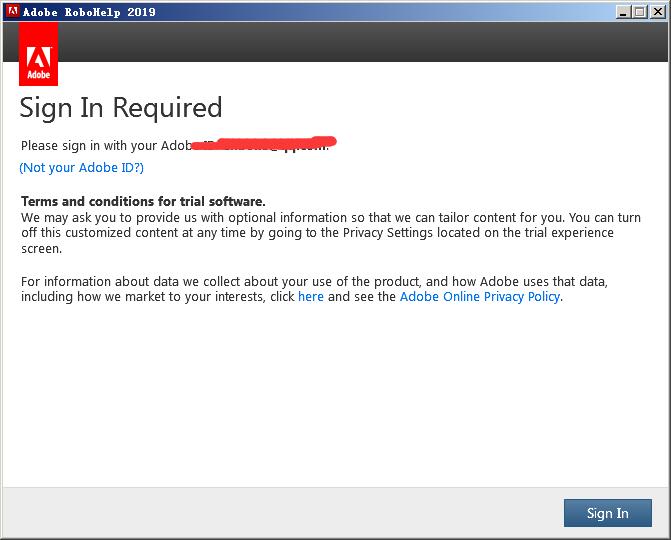Maximize the Adobe RoboHelp 2019 window
Screen dimensions: 671x540
pyautogui.click(x=640, y=12)
